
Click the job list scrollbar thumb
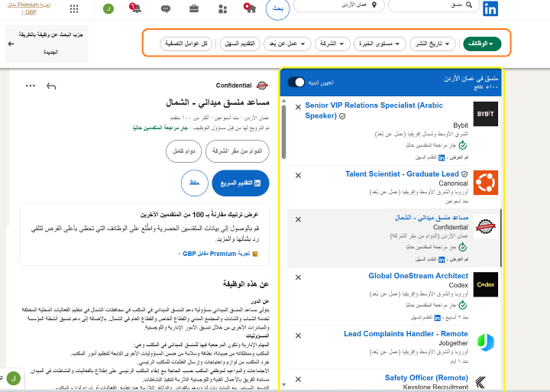click(x=283, y=131)
